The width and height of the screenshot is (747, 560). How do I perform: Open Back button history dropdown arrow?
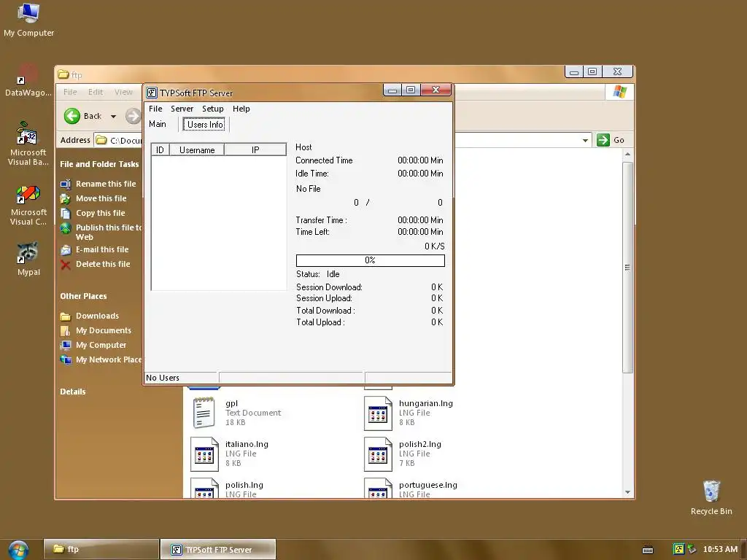click(x=113, y=116)
